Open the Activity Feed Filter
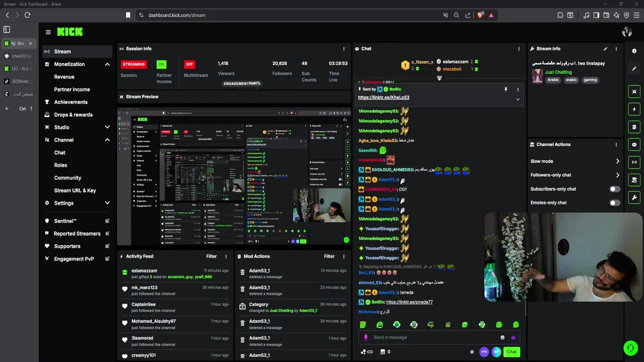The image size is (644, 362). (211, 256)
